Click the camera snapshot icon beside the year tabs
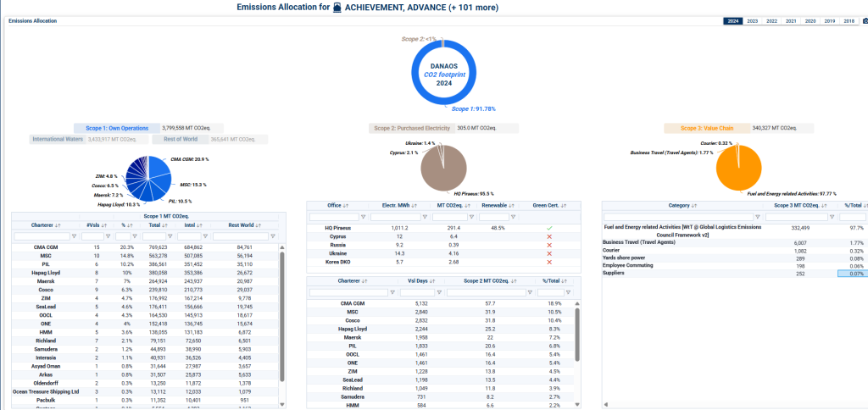The image size is (868, 410). (865, 21)
